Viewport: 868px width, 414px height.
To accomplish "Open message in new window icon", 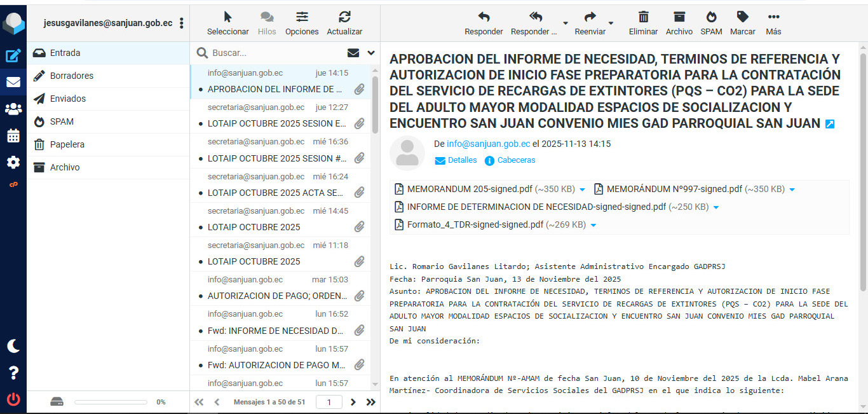I will pos(830,124).
